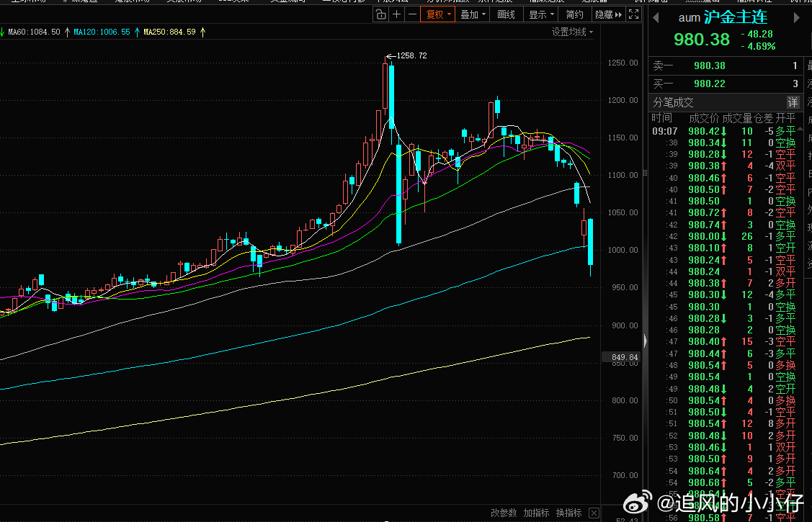Click the lower side panel collapse handle
Viewport: 812px width, 522px height.
(x=646, y=341)
